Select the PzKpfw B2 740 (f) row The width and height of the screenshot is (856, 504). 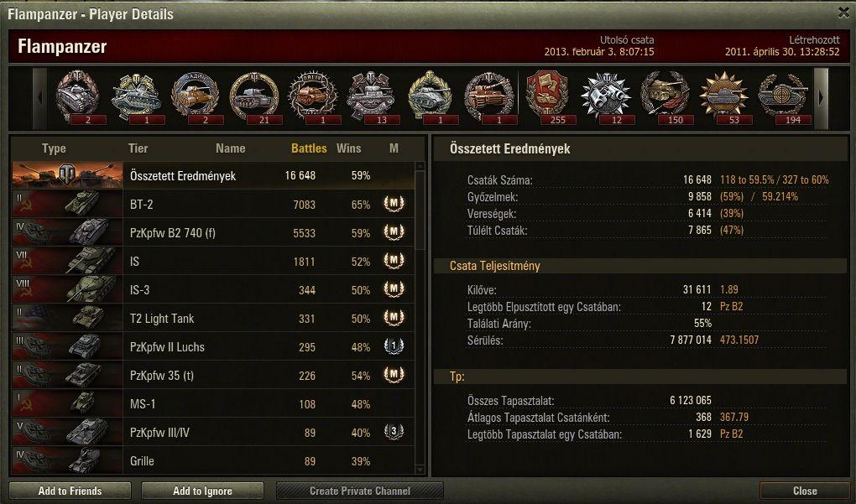click(213, 233)
